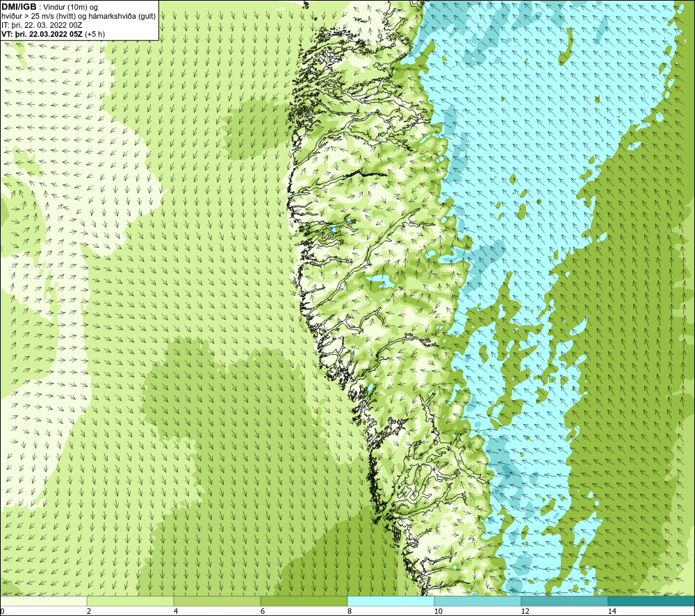Click the 0-2 m/s legend color swatch
The image size is (695, 616).
point(43,601)
